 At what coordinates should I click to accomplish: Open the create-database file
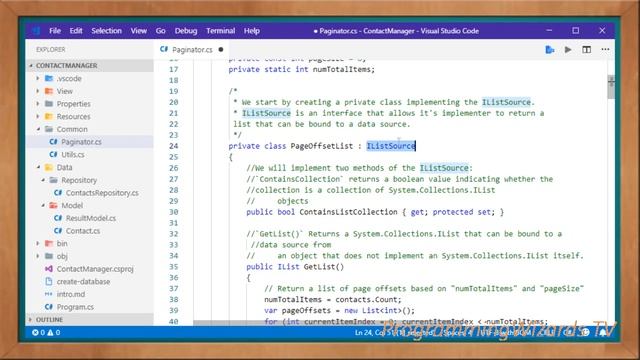(x=83, y=281)
